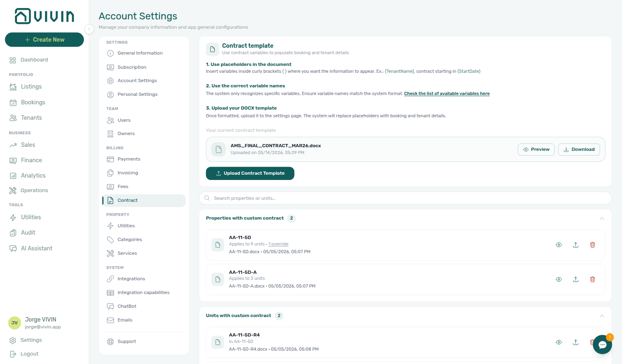Open Owners under Team
The image size is (622, 364).
121,134
